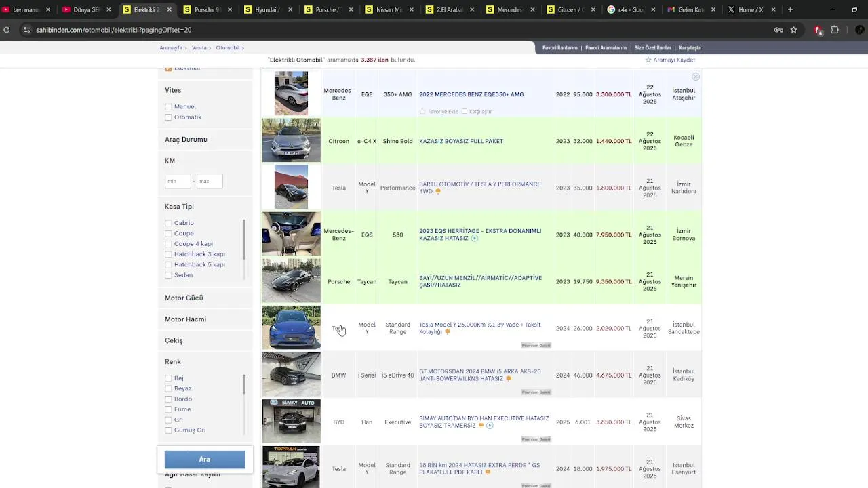Open the red extension icon in toolbar
The image size is (868, 488).
(x=818, y=30)
